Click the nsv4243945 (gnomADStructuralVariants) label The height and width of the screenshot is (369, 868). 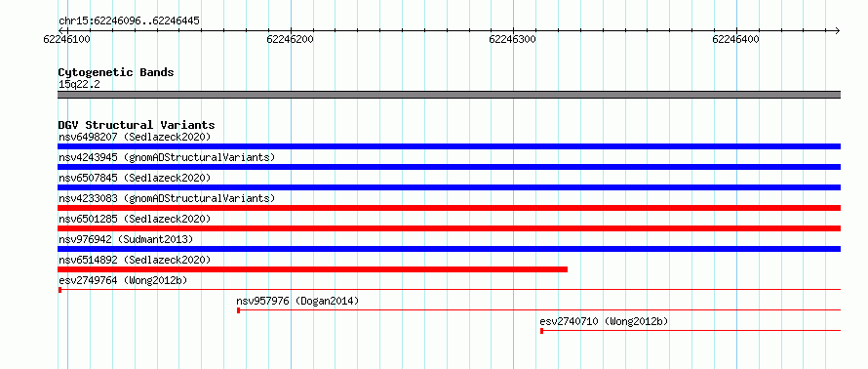[167, 157]
